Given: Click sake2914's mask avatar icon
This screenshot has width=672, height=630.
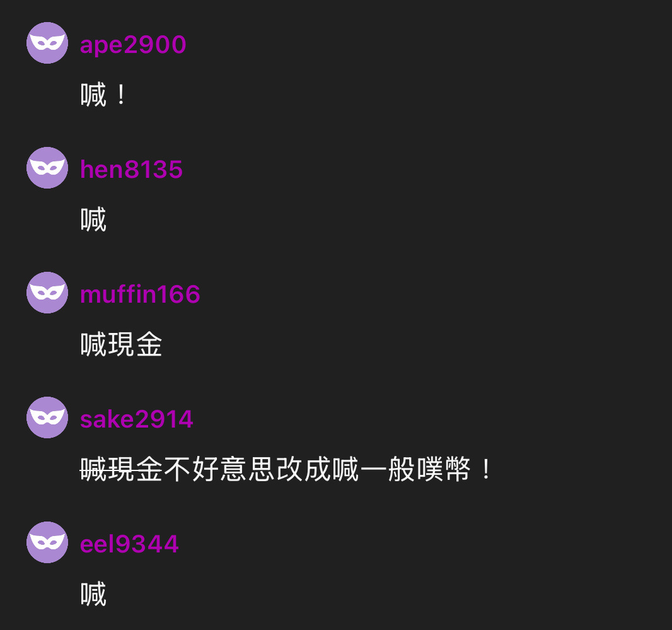Looking at the screenshot, I should pyautogui.click(x=47, y=417).
